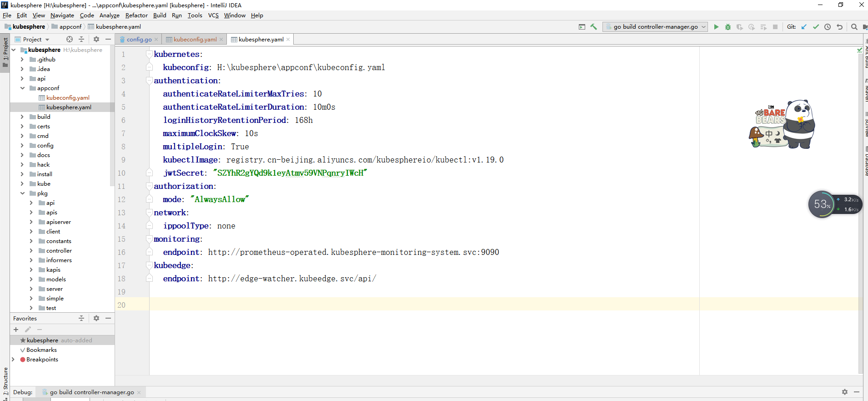Open Favorites panel settings gear
This screenshot has width=868, height=401.
click(96, 318)
